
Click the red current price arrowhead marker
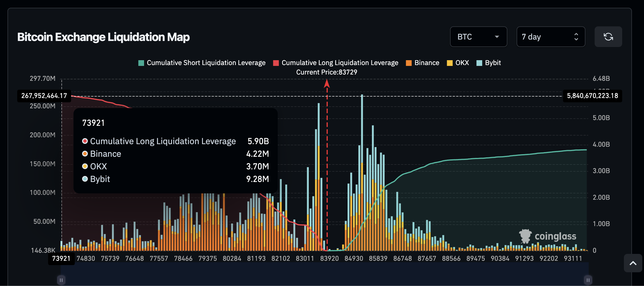(327, 84)
